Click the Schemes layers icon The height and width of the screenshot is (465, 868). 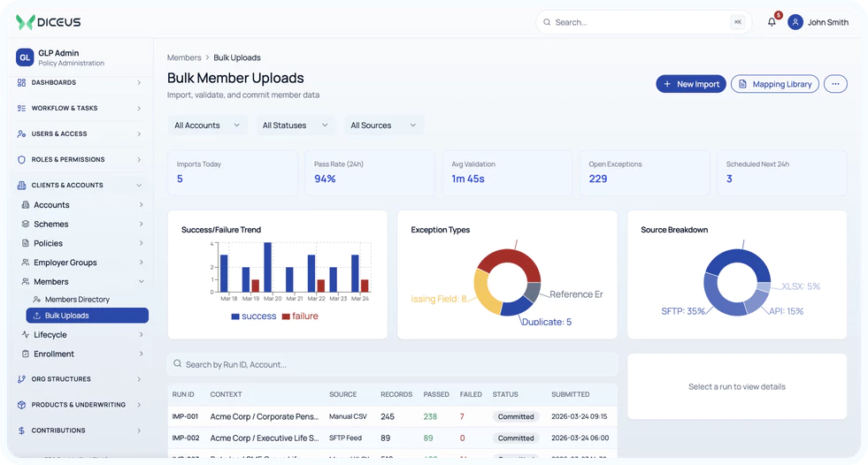[26, 224]
